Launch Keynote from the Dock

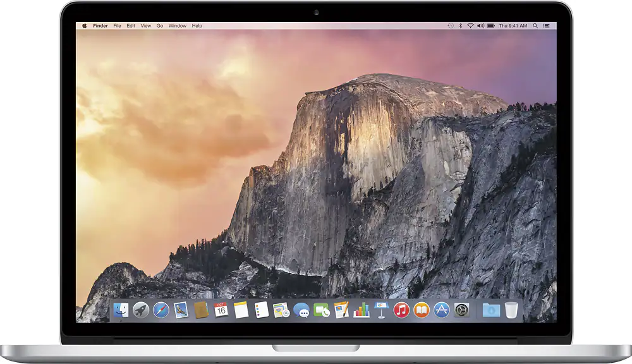[x=381, y=310]
